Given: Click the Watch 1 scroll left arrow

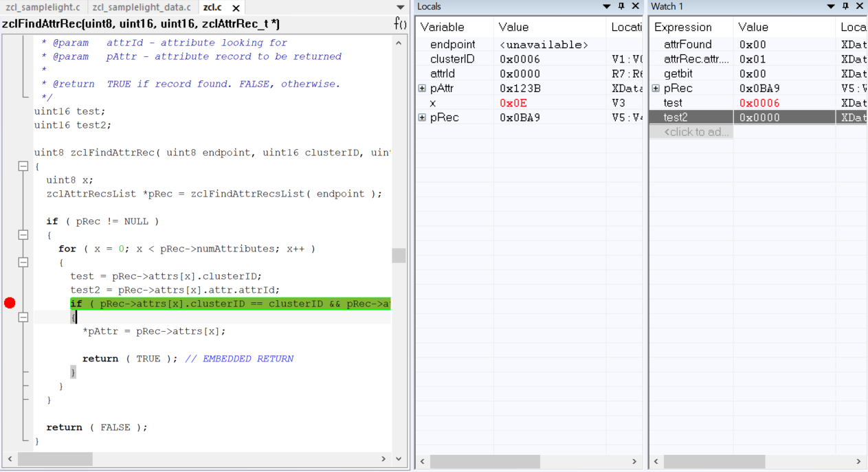Looking at the screenshot, I should click(656, 462).
